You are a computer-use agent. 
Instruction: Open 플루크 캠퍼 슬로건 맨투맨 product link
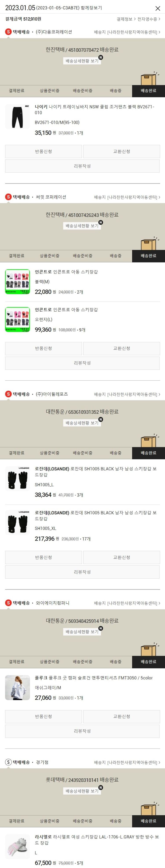[94, 678]
